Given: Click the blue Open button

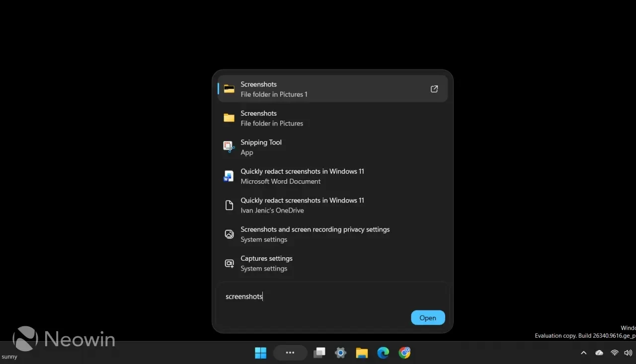Looking at the screenshot, I should (x=428, y=318).
